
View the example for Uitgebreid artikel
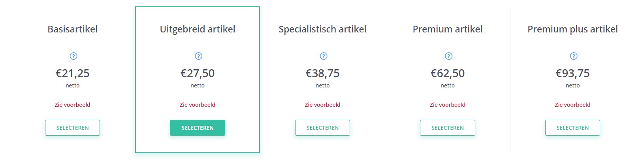point(198,105)
